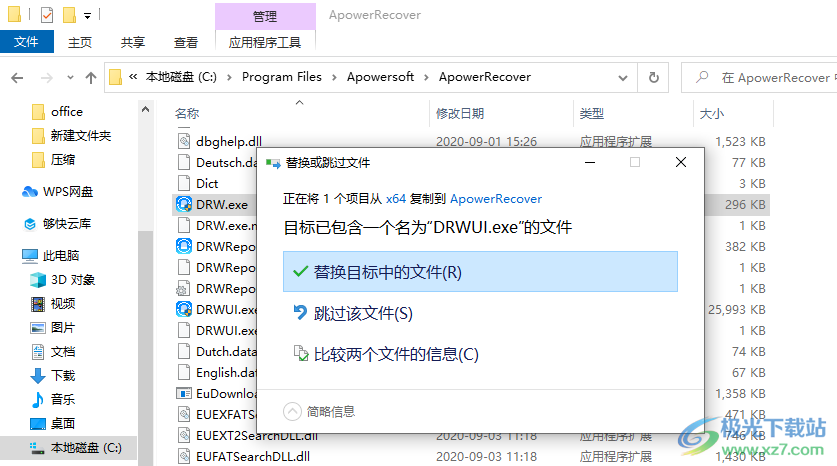The height and width of the screenshot is (466, 837).
Task: Click the WPS网盘 cloud icon
Action: coord(30,192)
